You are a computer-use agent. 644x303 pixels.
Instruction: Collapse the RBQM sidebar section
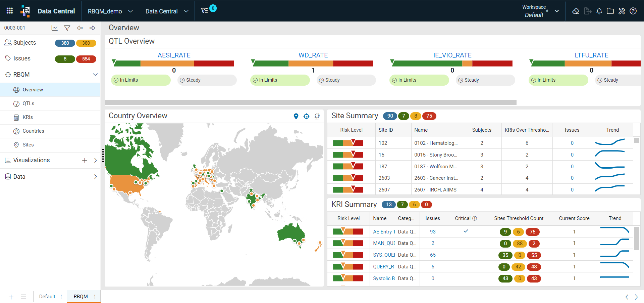(95, 75)
